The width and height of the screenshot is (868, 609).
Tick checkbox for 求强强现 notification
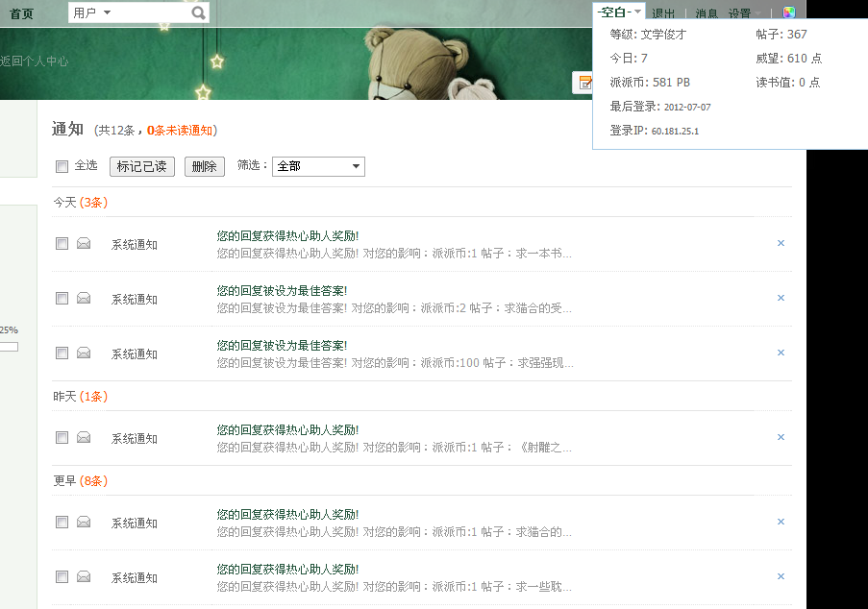[x=62, y=353]
